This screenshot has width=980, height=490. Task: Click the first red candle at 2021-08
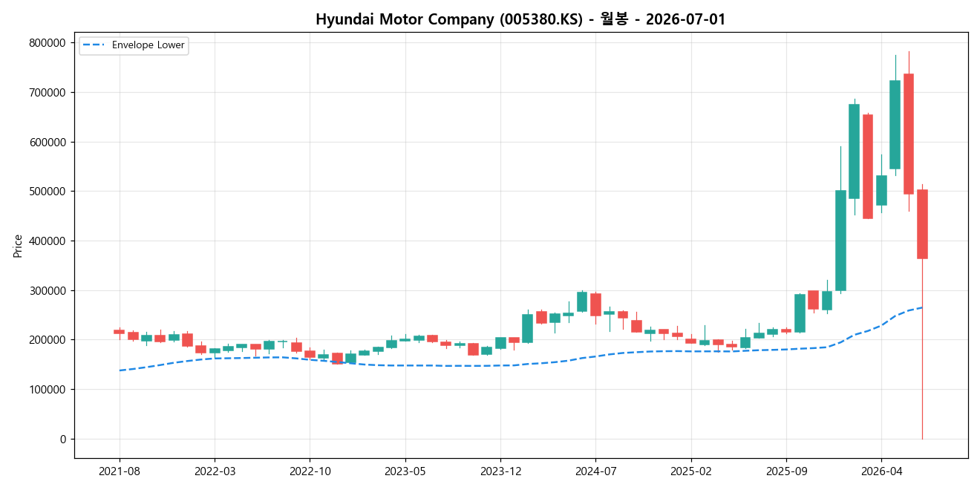pos(119,332)
